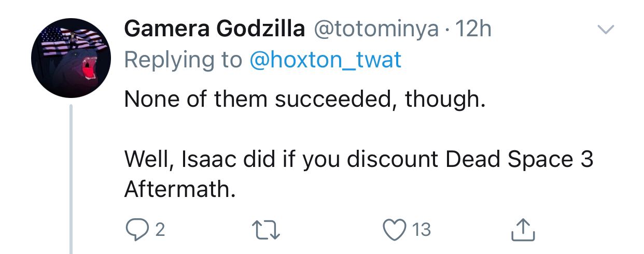Viewport: 644px width, 254px height.
Task: Click the 'Replying to' label text
Action: pyautogui.click(x=183, y=61)
